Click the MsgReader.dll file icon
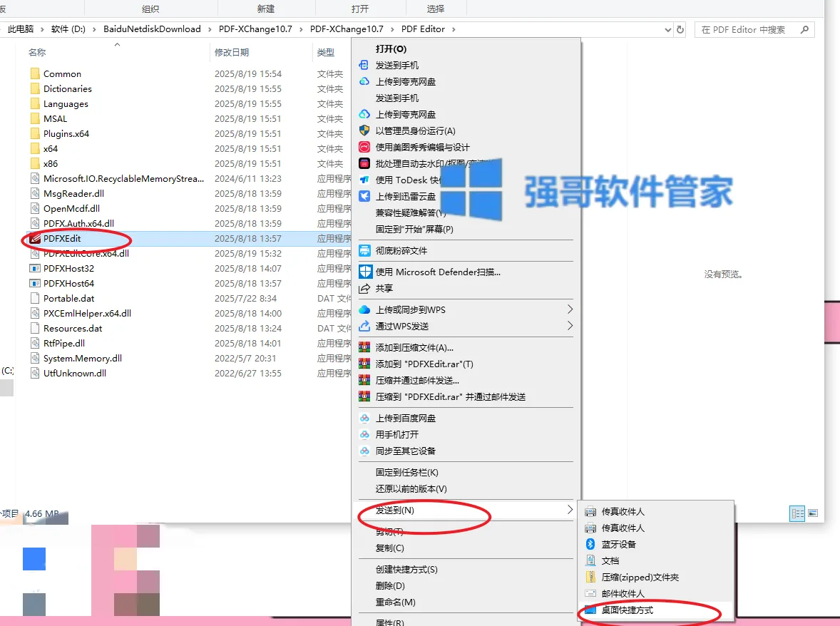840x626 pixels. 36,193
